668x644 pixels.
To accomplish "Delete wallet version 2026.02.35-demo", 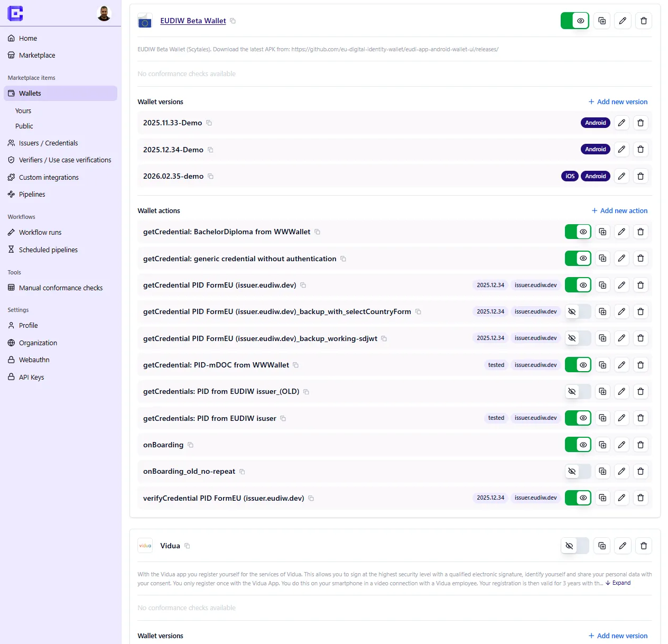I will [x=641, y=176].
